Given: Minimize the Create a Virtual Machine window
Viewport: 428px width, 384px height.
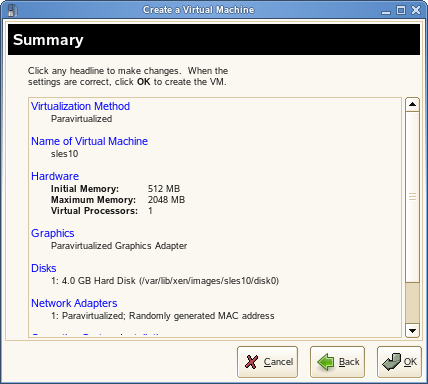Looking at the screenshot, I should 386,11.
